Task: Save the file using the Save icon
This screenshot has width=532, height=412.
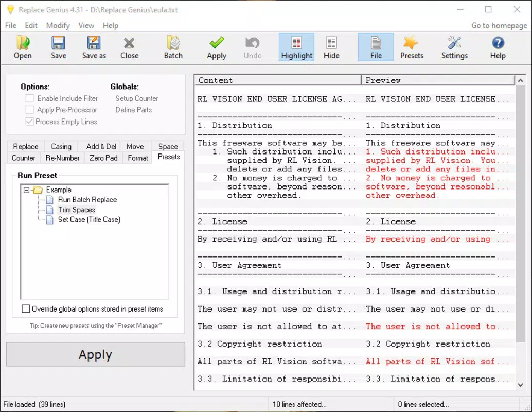Action: coord(58,47)
